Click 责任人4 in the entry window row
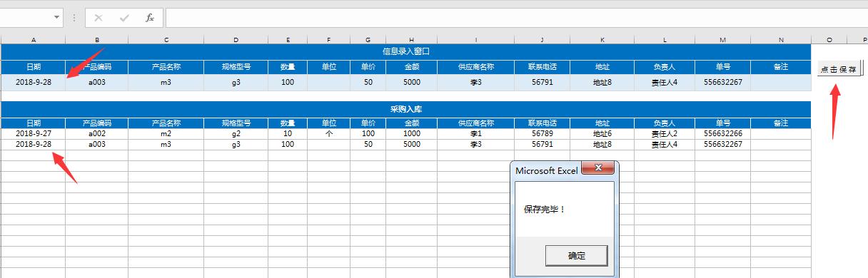The image size is (868, 278). coord(665,82)
